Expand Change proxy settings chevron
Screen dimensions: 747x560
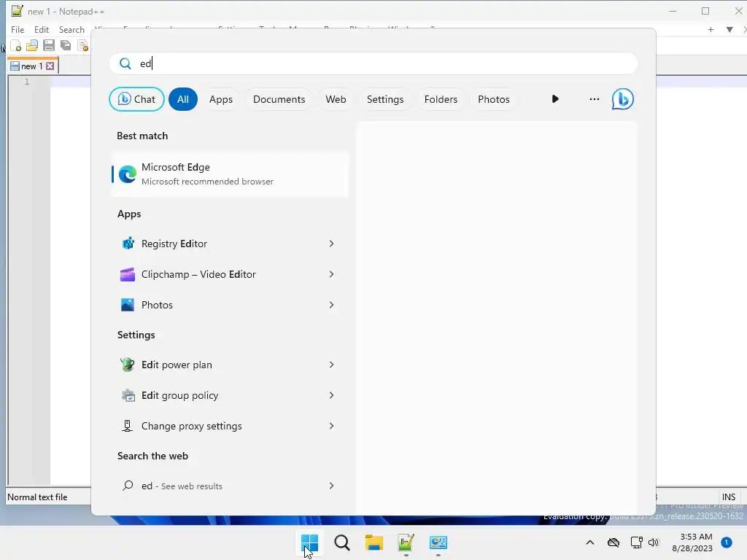(x=332, y=426)
